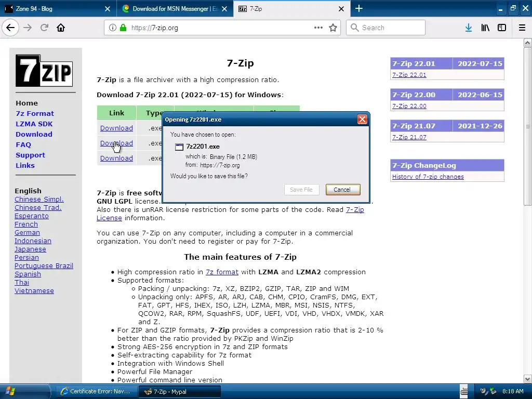
Task: Show site information via the info icon
Action: coord(113,28)
